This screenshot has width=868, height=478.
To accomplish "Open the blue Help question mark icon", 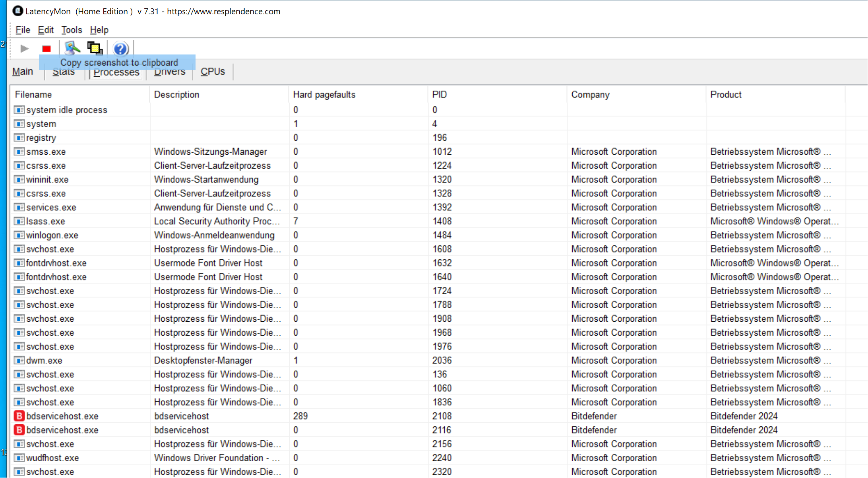I will 120,49.
